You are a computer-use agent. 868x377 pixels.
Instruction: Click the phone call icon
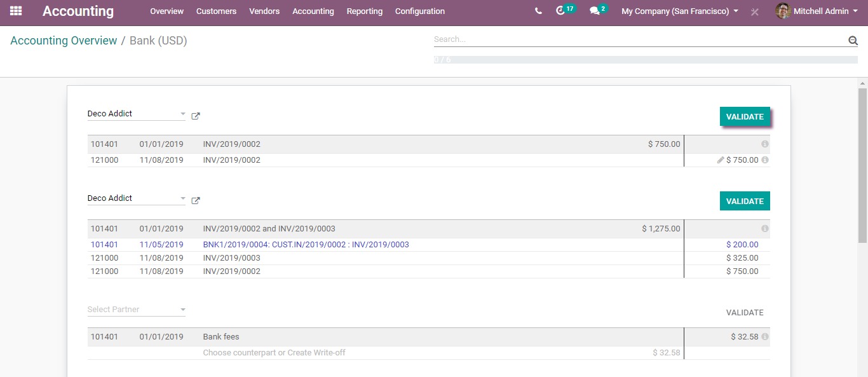point(539,11)
